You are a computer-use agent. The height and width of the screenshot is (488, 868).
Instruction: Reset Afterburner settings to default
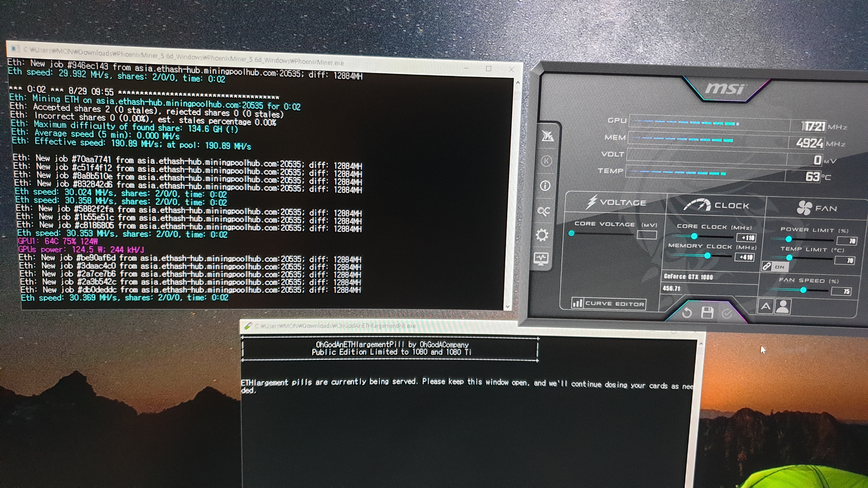point(687,313)
